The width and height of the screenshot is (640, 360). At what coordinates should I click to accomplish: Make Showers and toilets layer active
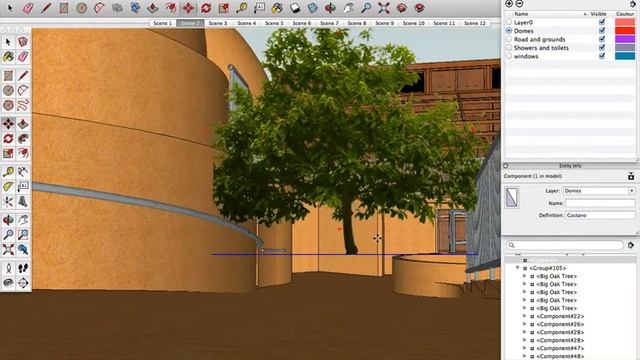pos(509,47)
